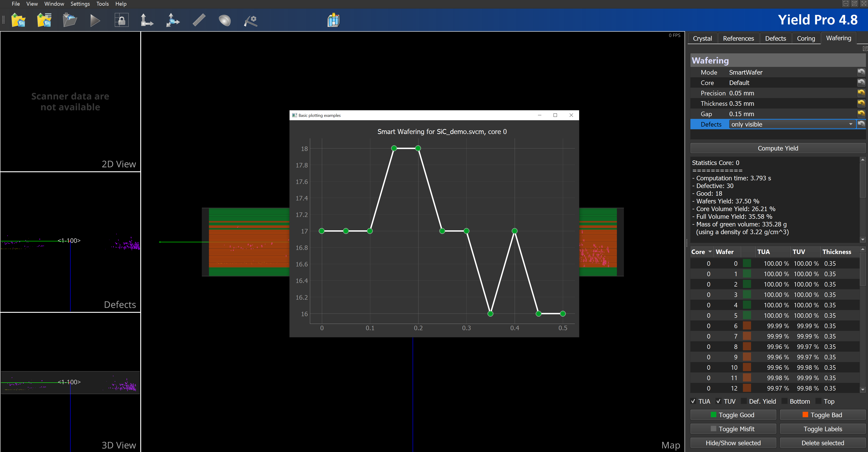The image size is (868, 452).
Task: Click the Toggle Good button
Action: click(x=733, y=415)
